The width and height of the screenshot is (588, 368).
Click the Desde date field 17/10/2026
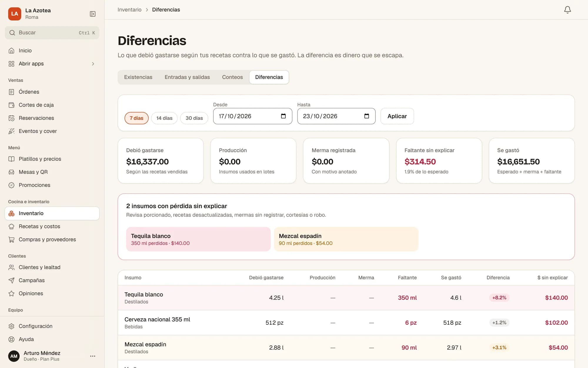pos(253,116)
